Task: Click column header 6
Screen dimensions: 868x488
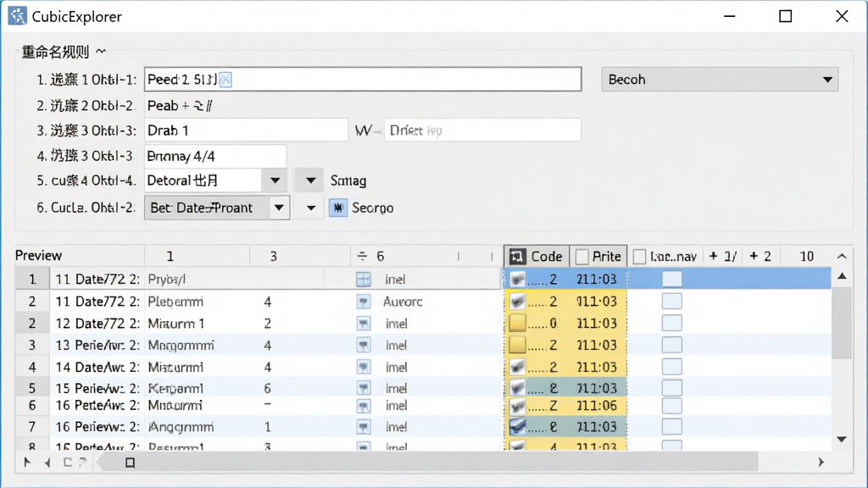Action: (x=381, y=256)
